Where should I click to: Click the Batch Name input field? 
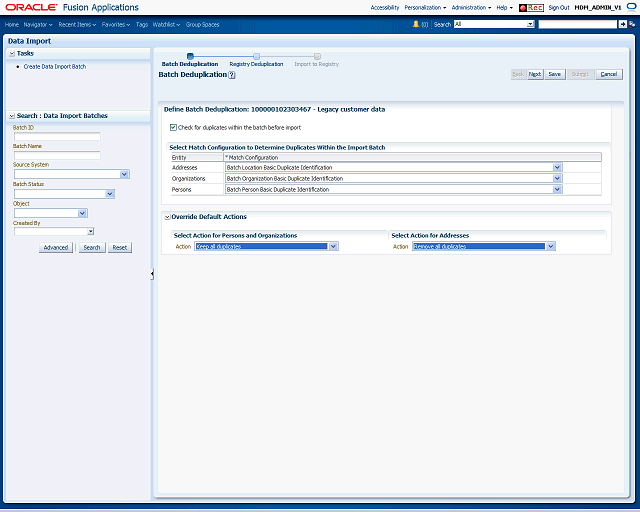tap(57, 155)
